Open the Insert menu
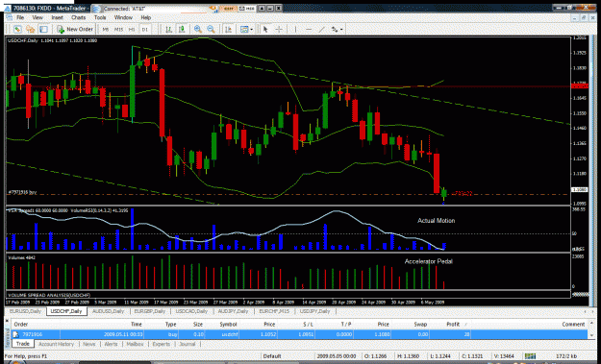 tap(57, 17)
